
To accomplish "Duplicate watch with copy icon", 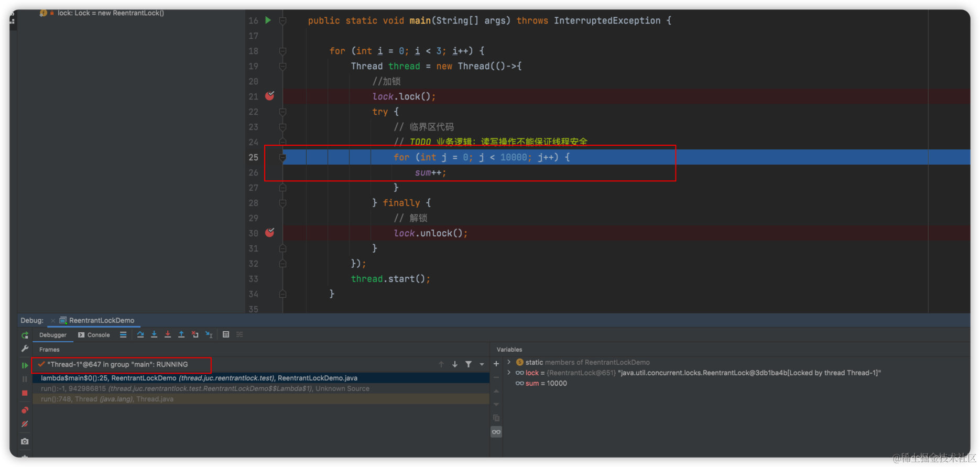I will 496,418.
